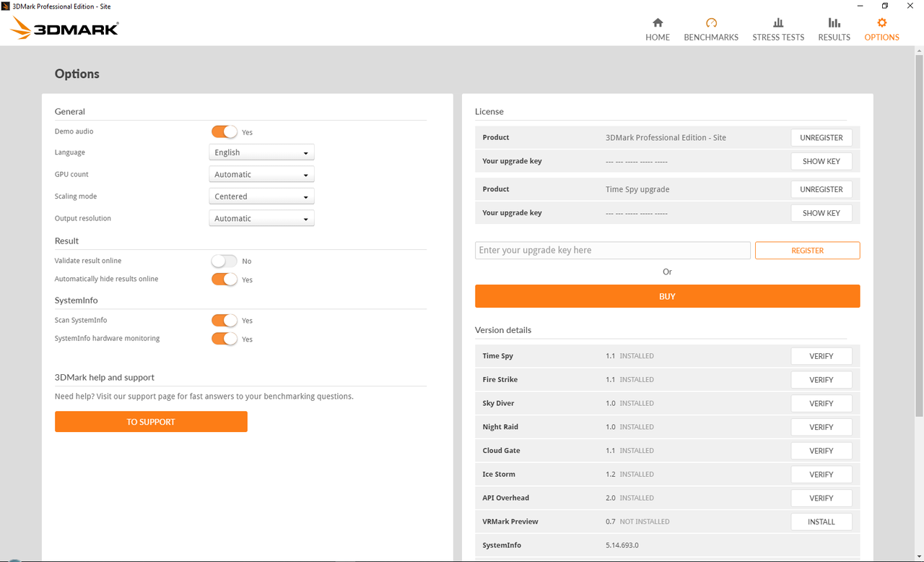Show key for Time Spy upgrade
Screen dimensions: 924x562
821,213
